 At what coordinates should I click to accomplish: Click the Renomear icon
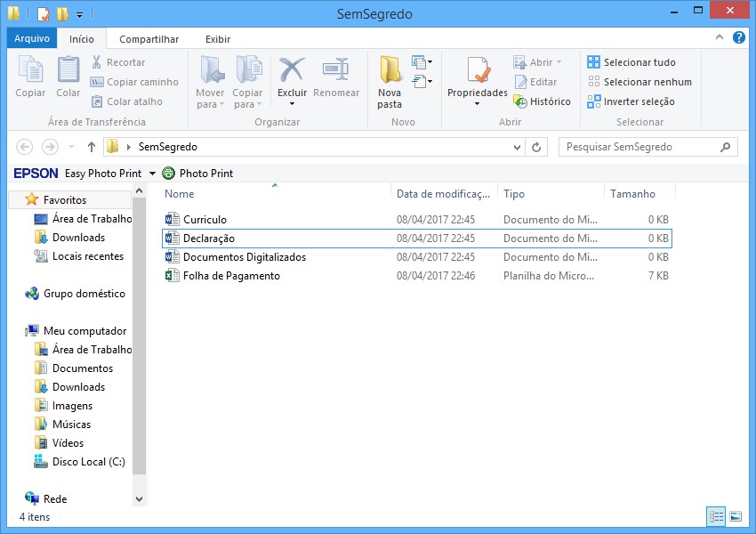336,80
